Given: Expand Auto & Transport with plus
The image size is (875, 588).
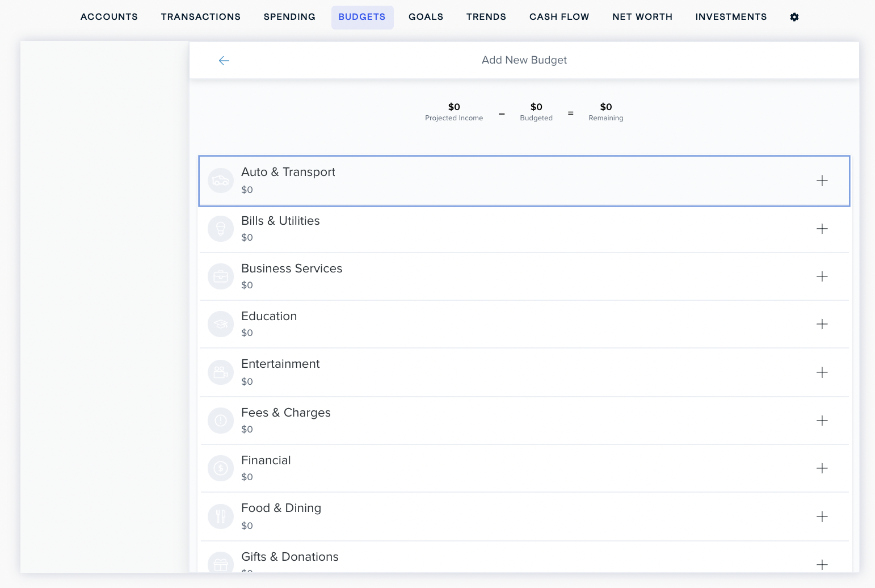Looking at the screenshot, I should (x=822, y=180).
